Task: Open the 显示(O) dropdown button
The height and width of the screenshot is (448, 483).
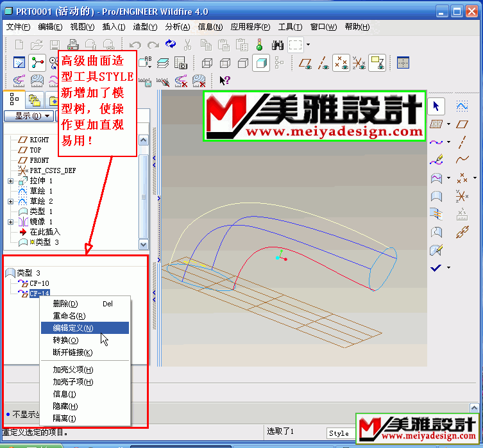Action: 28,116
